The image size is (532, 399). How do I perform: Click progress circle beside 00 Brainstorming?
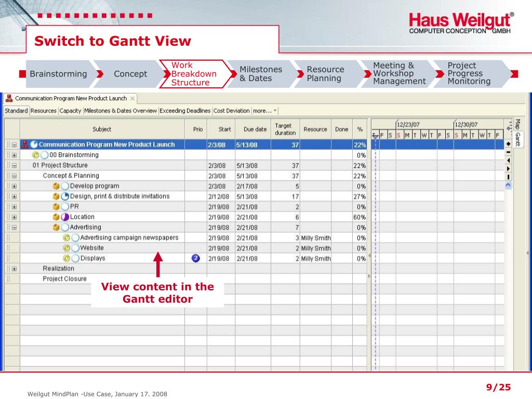pyautogui.click(x=45, y=155)
